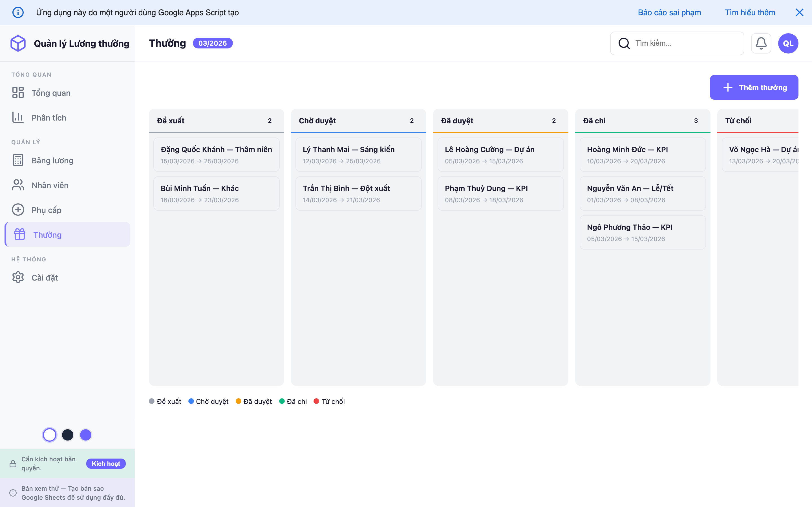Open Tổng quan dashboard grid icon

(18, 93)
